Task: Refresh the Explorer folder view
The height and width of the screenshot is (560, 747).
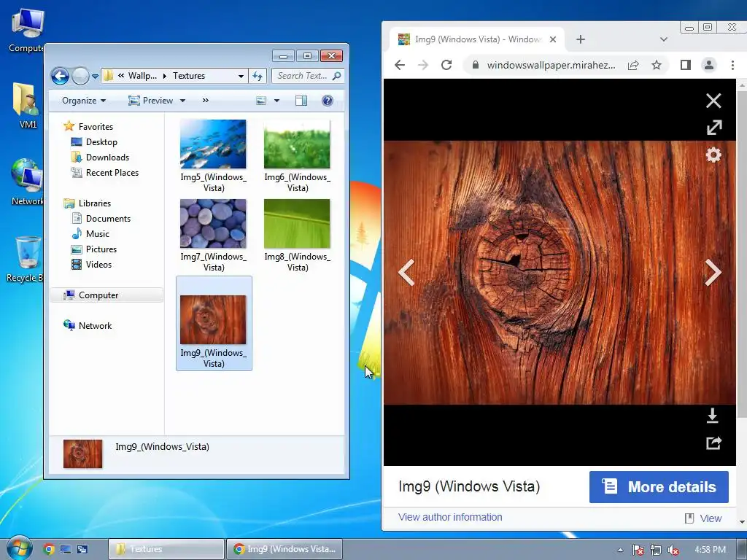Action: click(x=258, y=76)
